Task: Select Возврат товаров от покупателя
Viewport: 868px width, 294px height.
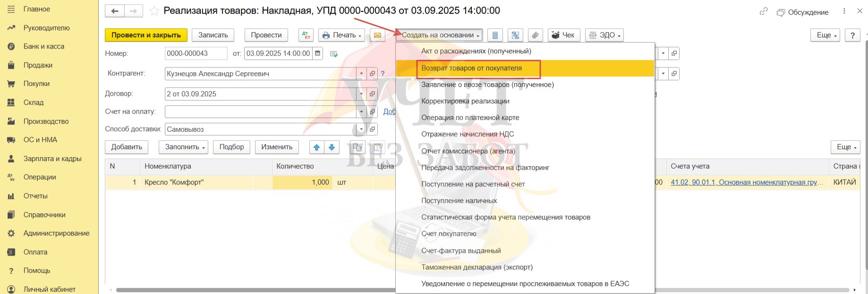Action: coord(525,68)
